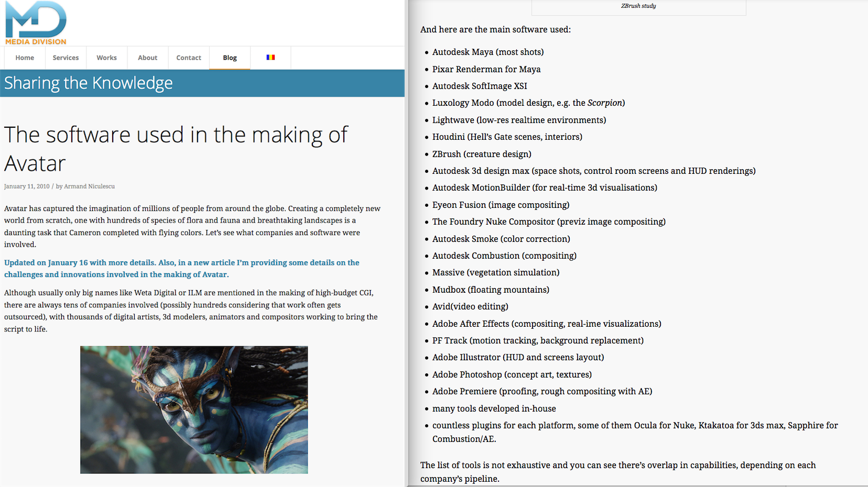Open the Services menu item
868x487 pixels.
(x=66, y=58)
